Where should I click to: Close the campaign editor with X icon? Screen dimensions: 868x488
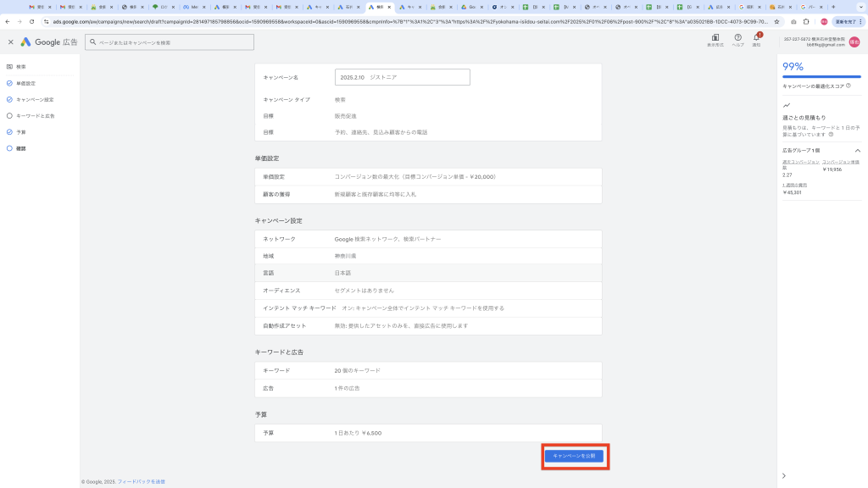(x=11, y=42)
